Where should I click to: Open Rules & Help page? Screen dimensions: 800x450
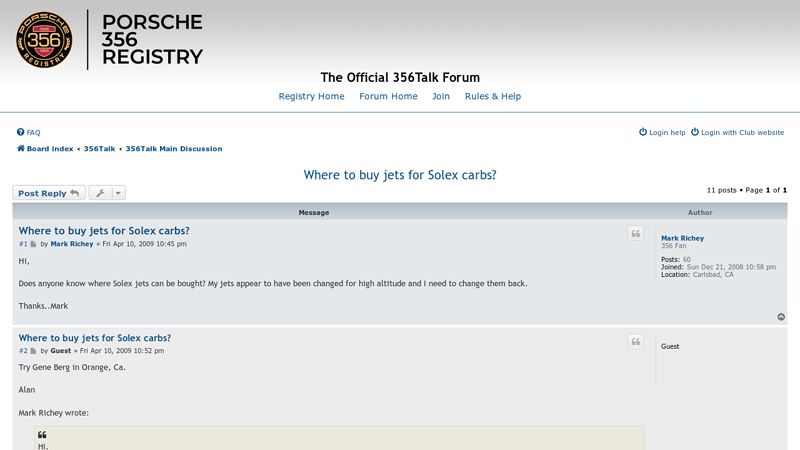click(492, 97)
